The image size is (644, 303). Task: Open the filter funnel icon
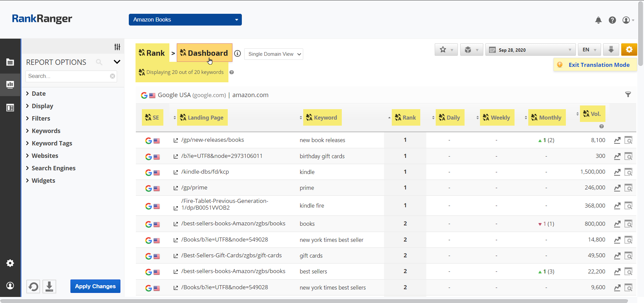tap(628, 95)
